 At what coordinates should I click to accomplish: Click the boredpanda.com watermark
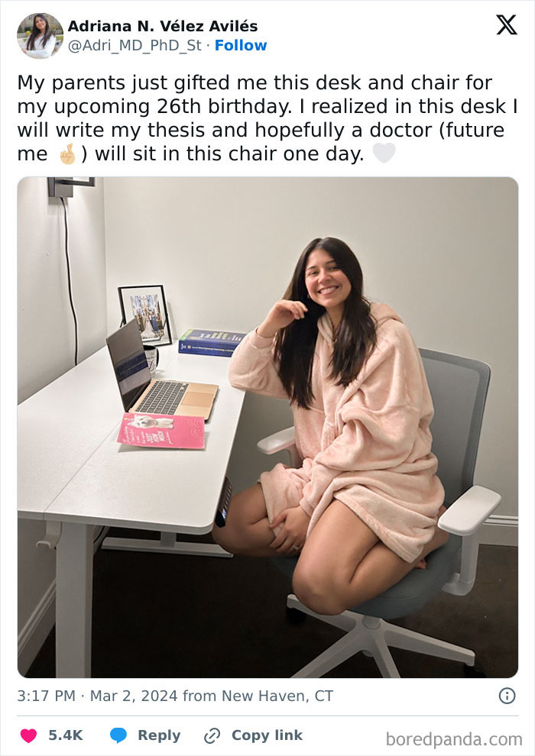(454, 738)
